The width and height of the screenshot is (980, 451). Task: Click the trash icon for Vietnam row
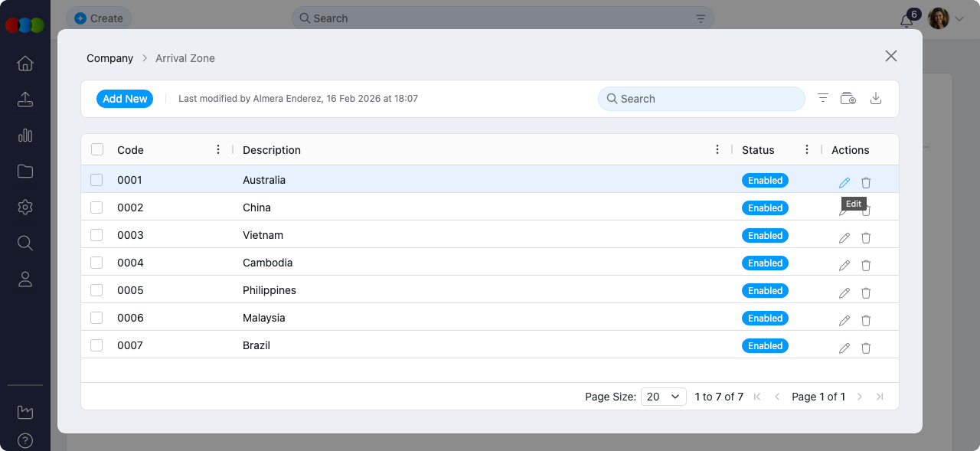pyautogui.click(x=866, y=237)
